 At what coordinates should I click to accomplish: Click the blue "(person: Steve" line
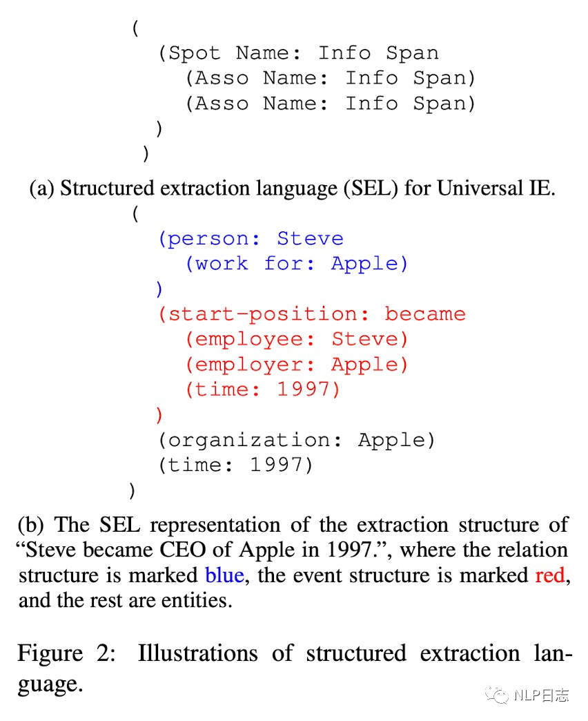(x=251, y=239)
